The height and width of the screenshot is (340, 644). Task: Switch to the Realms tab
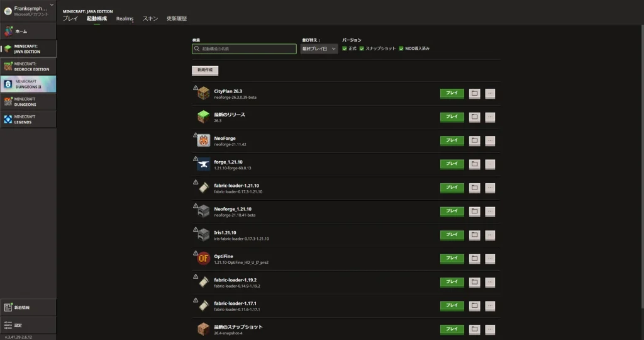tap(125, 18)
